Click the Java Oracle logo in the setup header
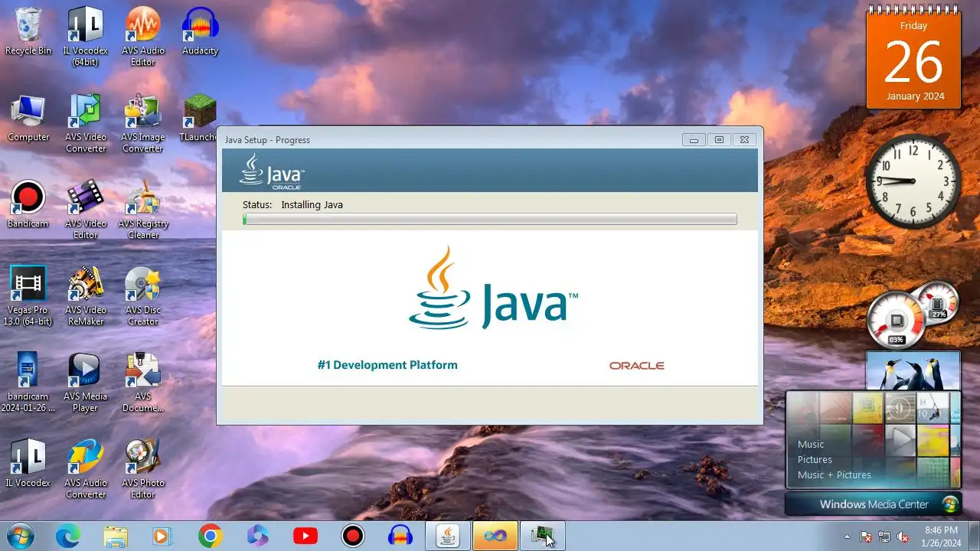The height and width of the screenshot is (551, 980). pyautogui.click(x=272, y=171)
